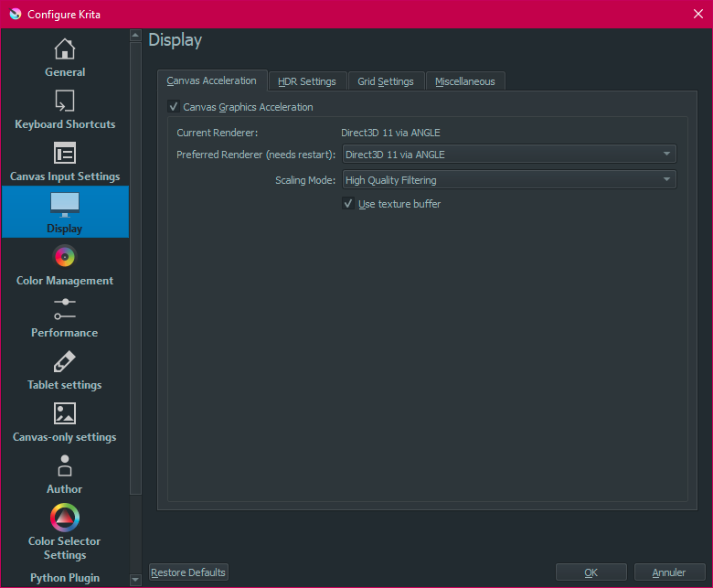Open the Miscellaneous tab
713x588 pixels.
coord(464,81)
